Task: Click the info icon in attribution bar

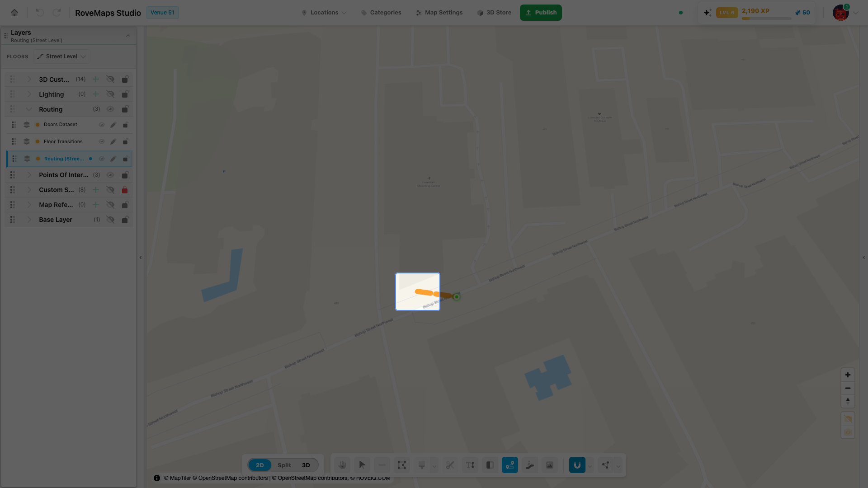Action: (157, 478)
